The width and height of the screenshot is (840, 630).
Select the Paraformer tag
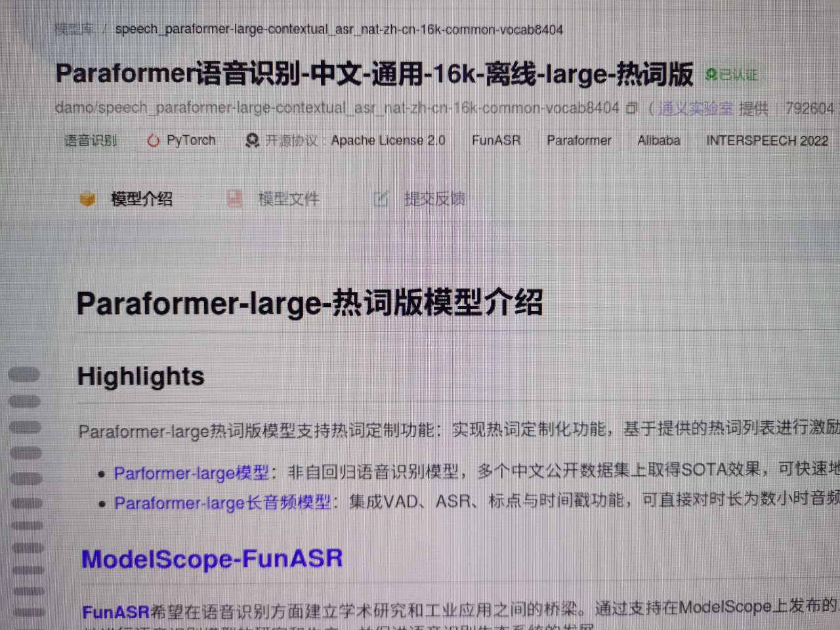click(x=579, y=140)
